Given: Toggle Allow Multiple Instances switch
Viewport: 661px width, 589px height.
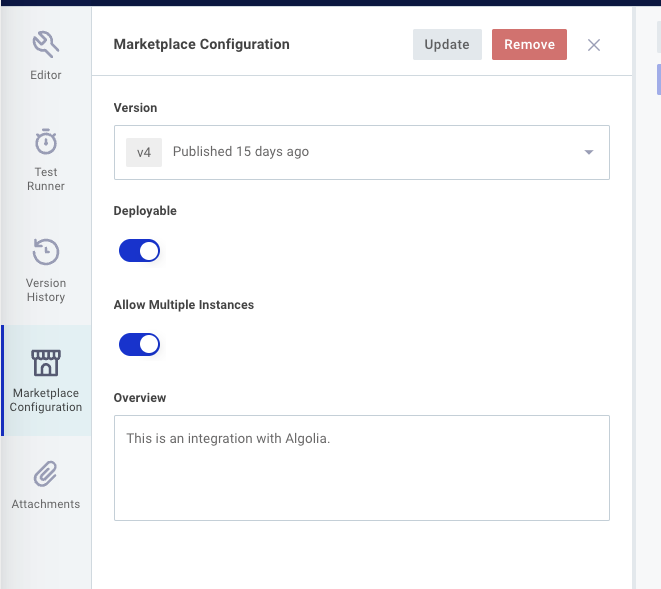Looking at the screenshot, I should (x=139, y=344).
